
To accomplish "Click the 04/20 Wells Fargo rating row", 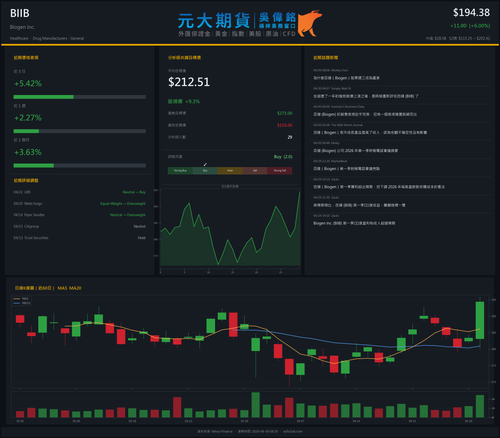I will pos(80,204).
